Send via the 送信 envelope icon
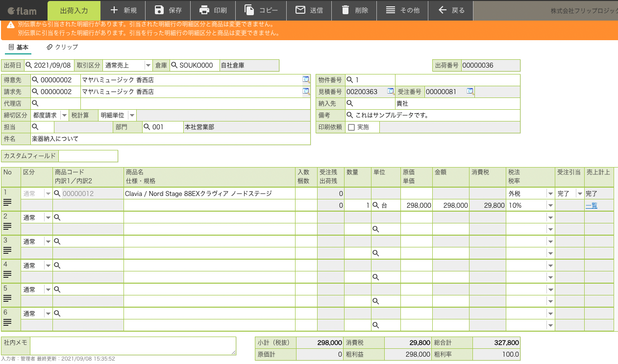The height and width of the screenshot is (364, 618). click(x=300, y=10)
